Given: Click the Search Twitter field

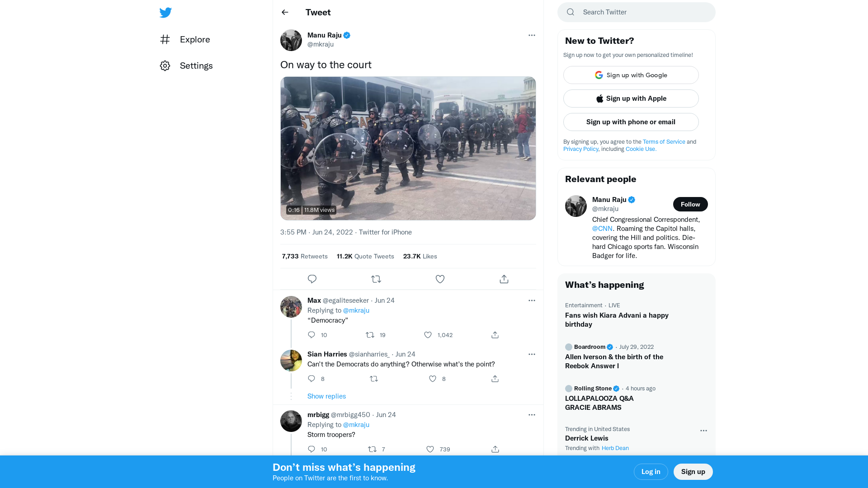Looking at the screenshot, I should tap(642, 12).
